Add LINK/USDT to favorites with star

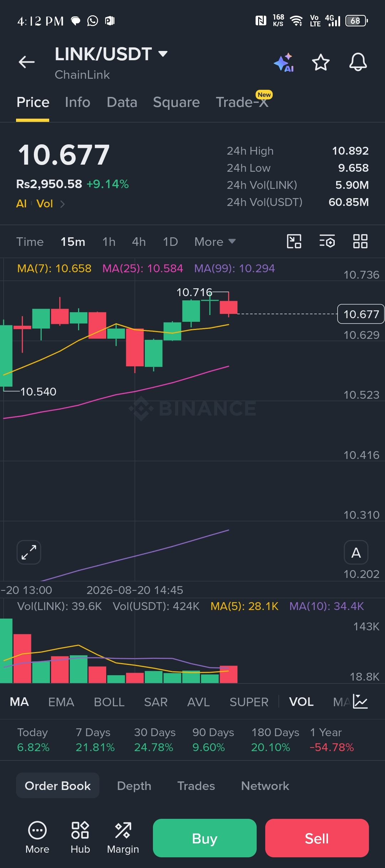coord(321,62)
